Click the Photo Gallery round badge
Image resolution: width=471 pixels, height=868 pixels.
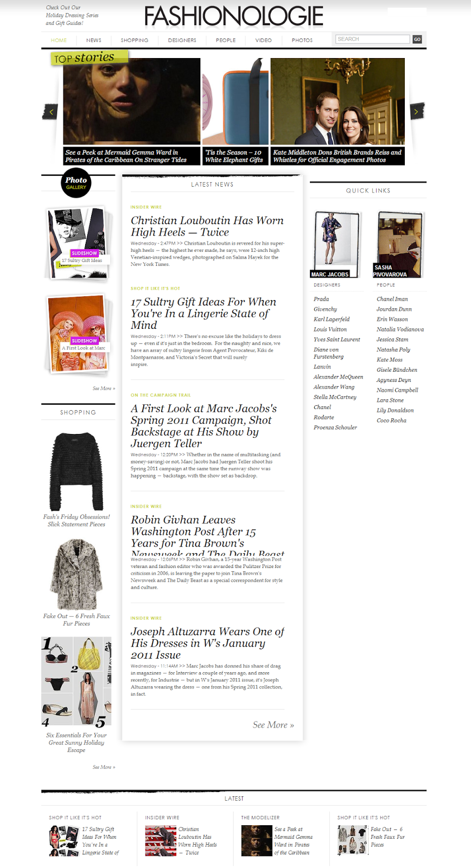(76, 183)
